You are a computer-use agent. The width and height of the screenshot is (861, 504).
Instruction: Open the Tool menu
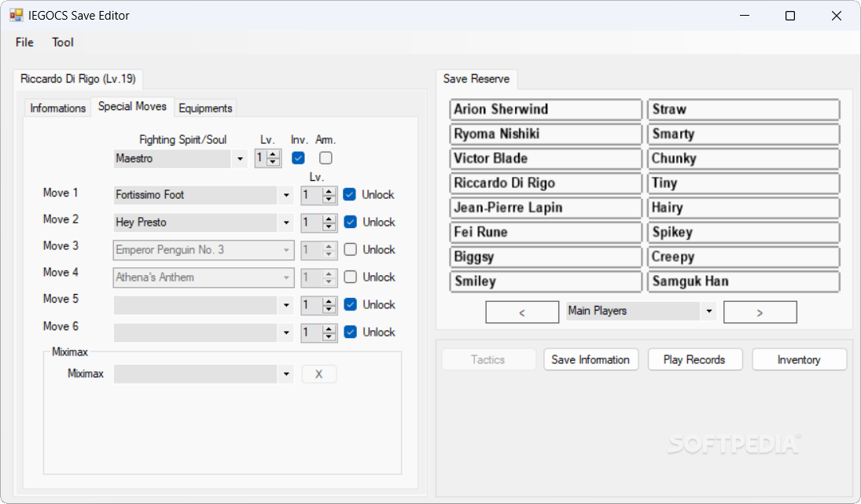63,42
